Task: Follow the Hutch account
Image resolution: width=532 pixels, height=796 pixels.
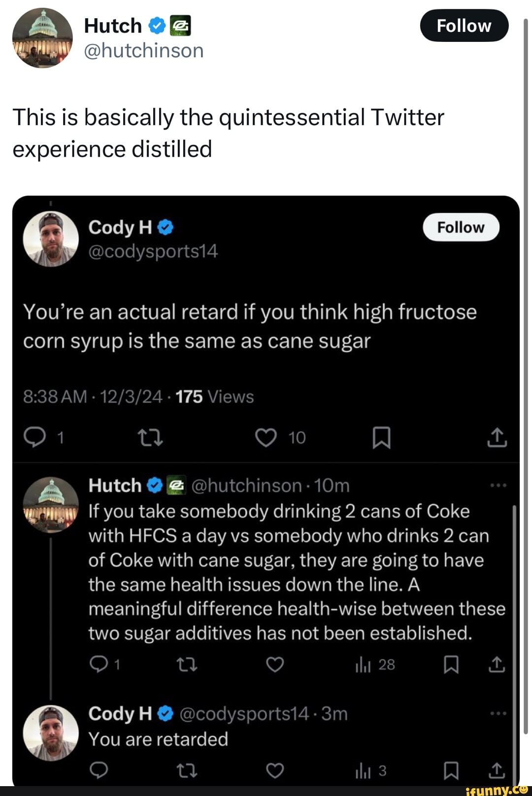Action: pos(464,26)
